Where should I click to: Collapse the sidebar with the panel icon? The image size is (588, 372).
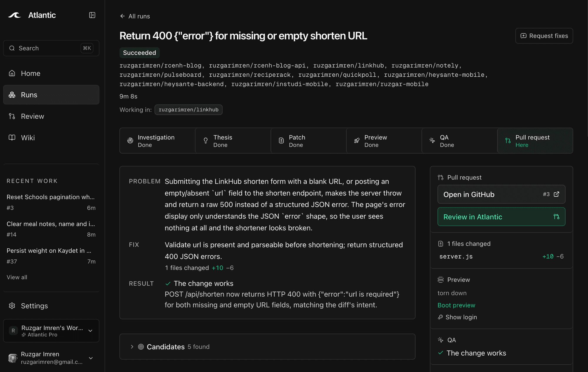[x=92, y=15]
